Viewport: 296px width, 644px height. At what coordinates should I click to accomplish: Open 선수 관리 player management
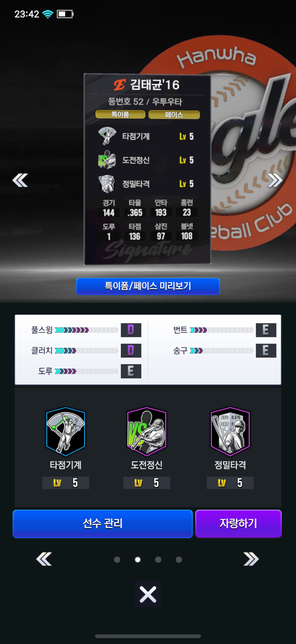click(103, 523)
